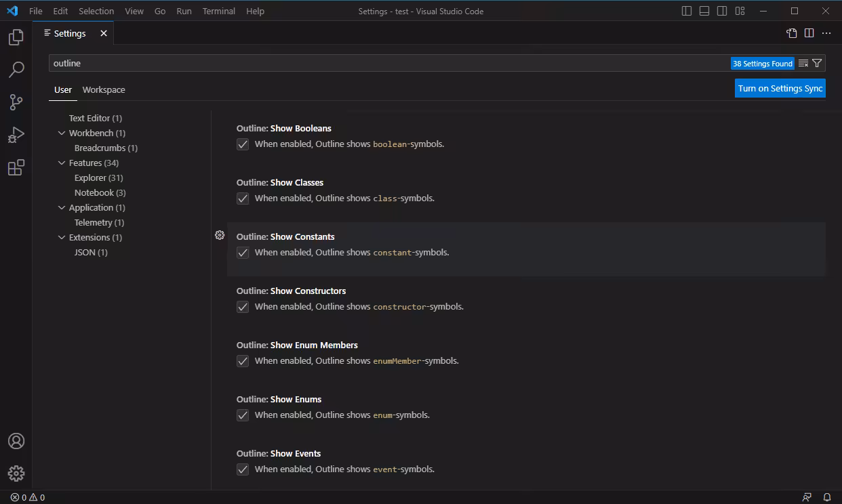Open the View menu
Screen dimensions: 842x504
click(x=134, y=11)
